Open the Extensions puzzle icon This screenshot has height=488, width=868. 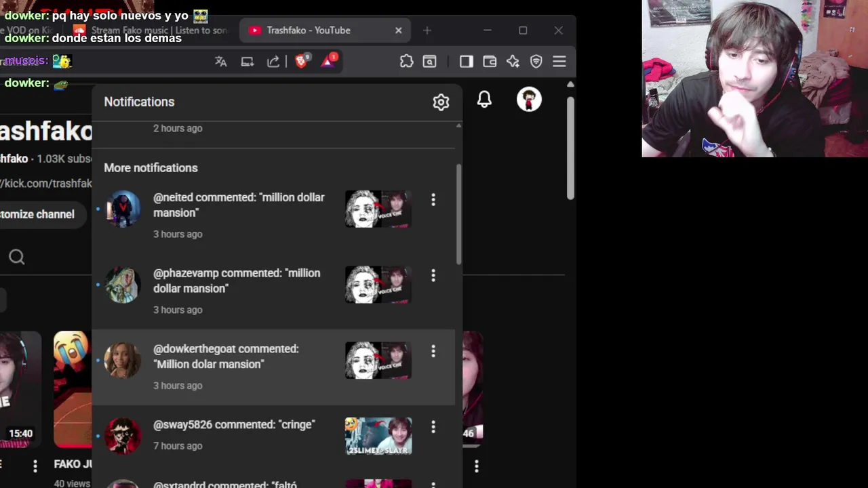[406, 62]
